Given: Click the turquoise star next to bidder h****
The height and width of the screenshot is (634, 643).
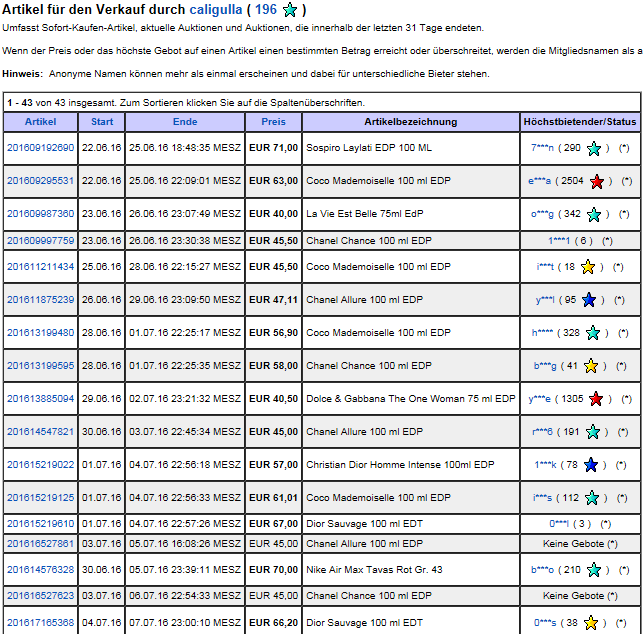Looking at the screenshot, I should pyautogui.click(x=593, y=333).
